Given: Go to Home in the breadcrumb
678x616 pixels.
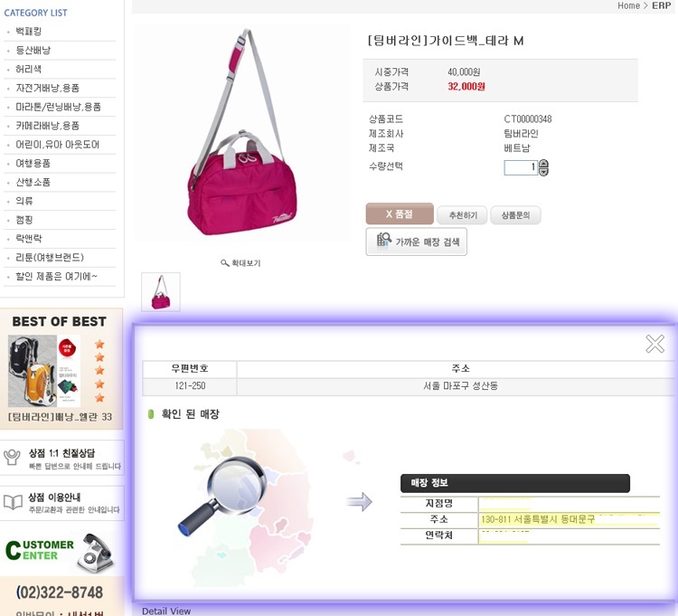Looking at the screenshot, I should [628, 5].
